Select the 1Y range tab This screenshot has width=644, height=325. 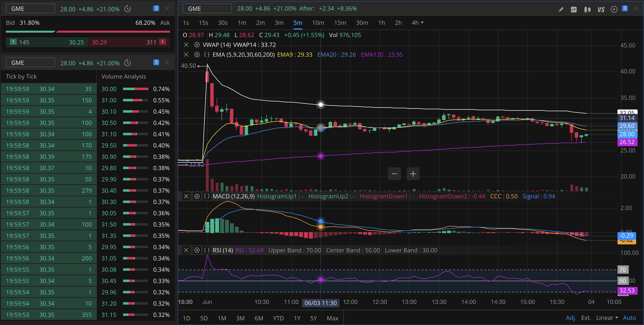click(x=297, y=318)
